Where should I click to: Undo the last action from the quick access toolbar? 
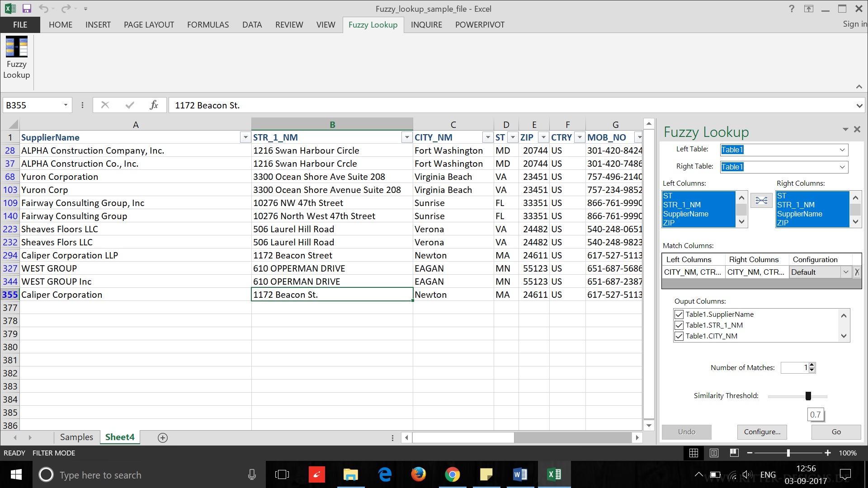pyautogui.click(x=43, y=8)
